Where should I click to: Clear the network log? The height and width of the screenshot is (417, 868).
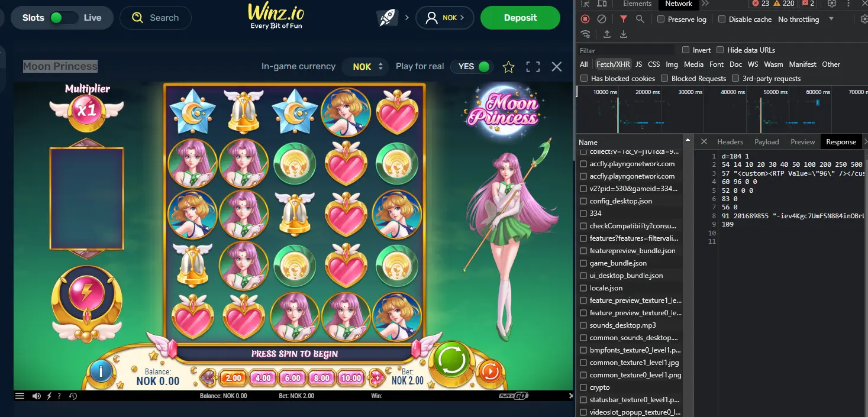tap(602, 19)
